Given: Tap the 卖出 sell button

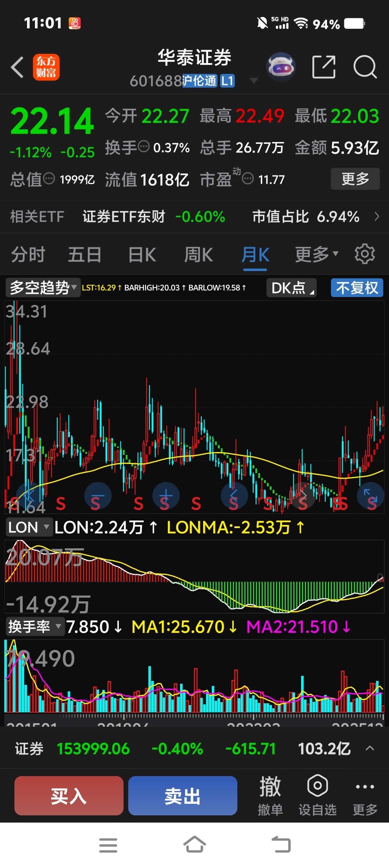Looking at the screenshot, I should [x=183, y=796].
